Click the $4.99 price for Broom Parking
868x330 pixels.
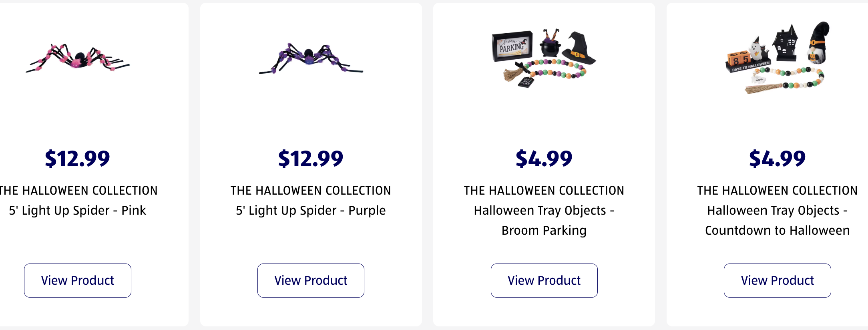click(544, 159)
